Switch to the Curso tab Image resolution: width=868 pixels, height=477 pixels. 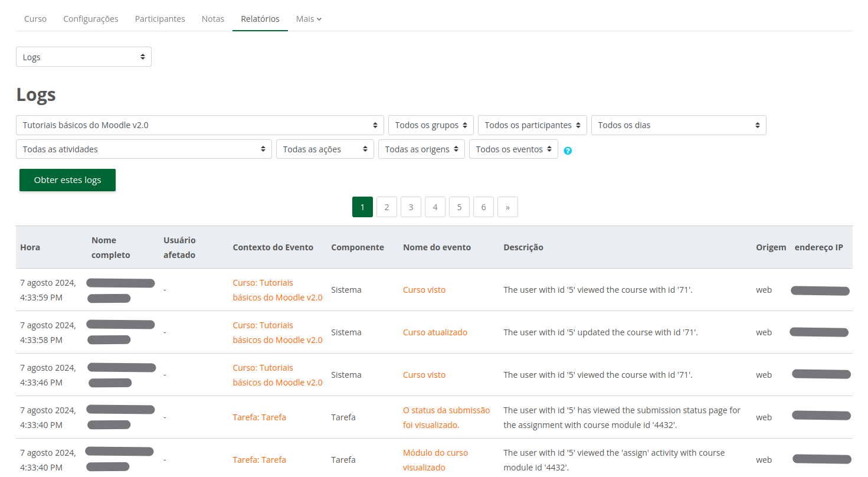(x=35, y=19)
